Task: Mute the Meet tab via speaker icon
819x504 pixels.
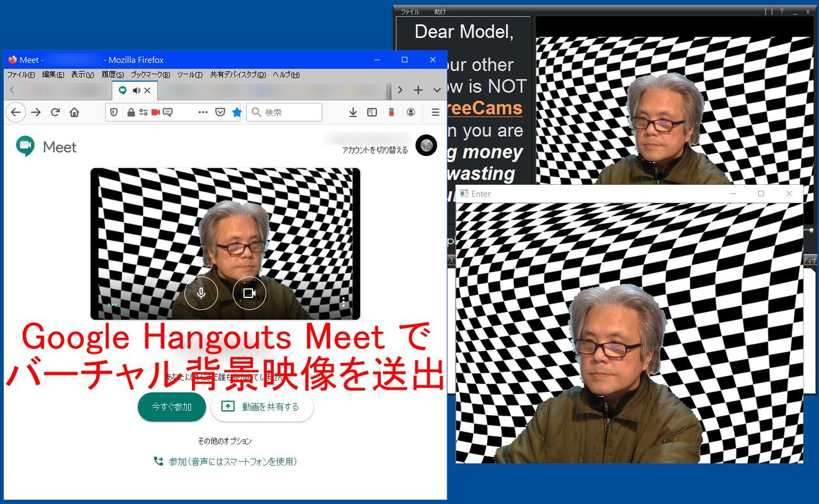Action: [136, 91]
